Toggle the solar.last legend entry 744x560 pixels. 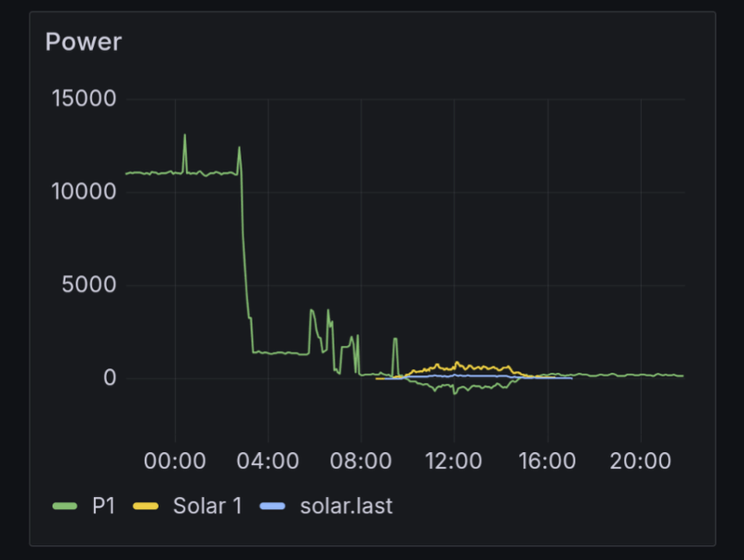point(346,506)
